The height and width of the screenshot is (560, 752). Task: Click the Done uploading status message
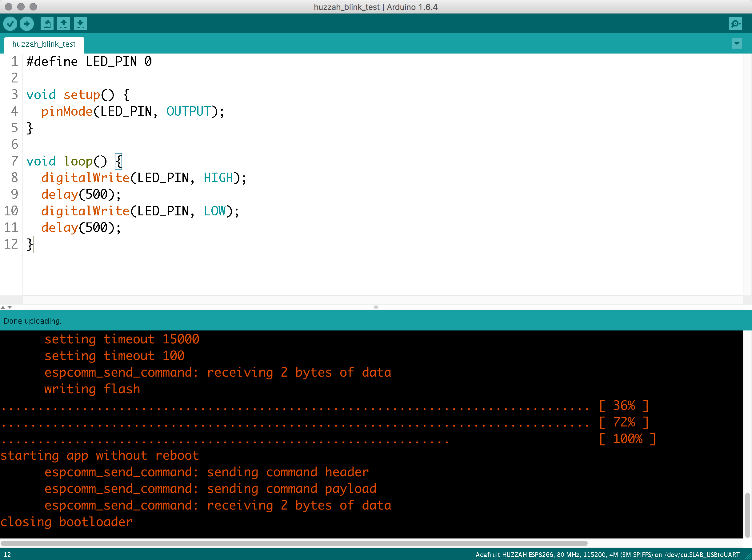pos(32,321)
